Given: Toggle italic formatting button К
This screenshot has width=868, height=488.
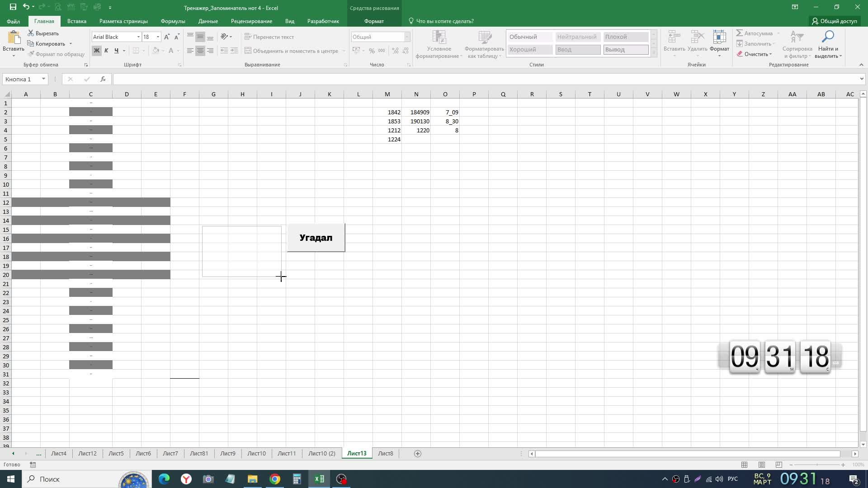Looking at the screenshot, I should click(106, 51).
